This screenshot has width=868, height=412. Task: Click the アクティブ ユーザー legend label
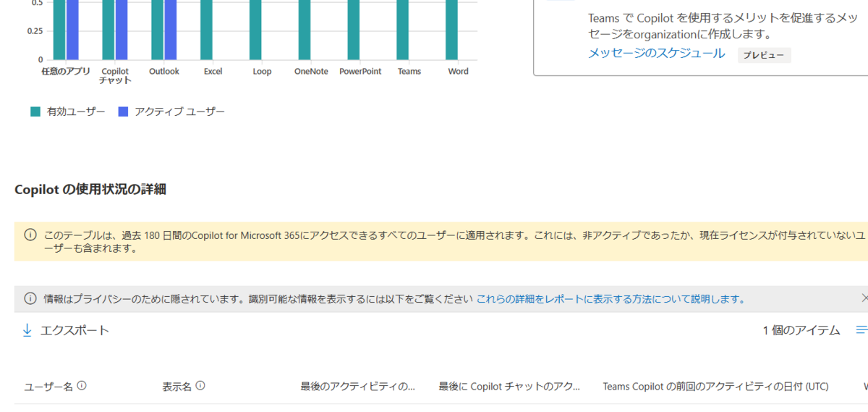pyautogui.click(x=179, y=112)
